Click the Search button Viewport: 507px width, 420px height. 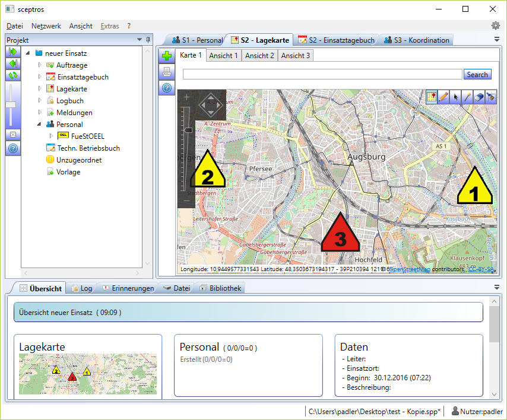click(x=477, y=74)
